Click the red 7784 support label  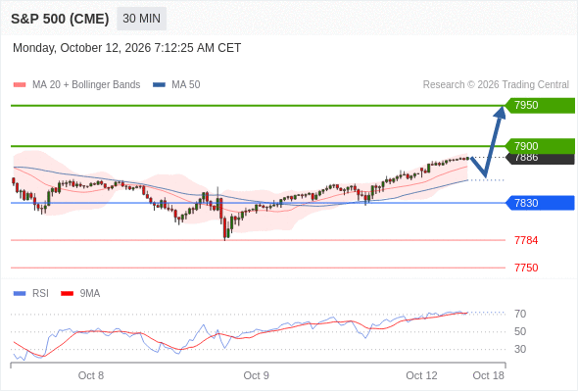point(526,240)
